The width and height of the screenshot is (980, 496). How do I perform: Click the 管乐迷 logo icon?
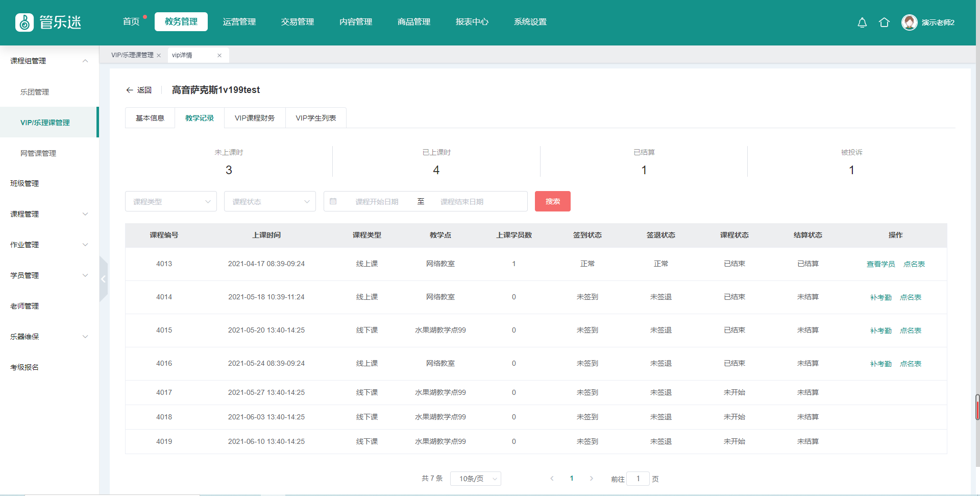point(24,22)
